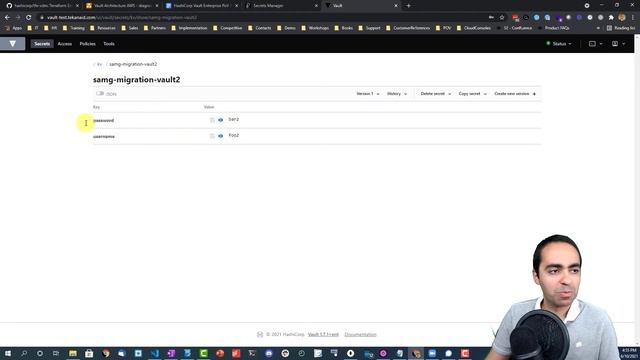Copy the username value with its copy icon

pos(212,136)
